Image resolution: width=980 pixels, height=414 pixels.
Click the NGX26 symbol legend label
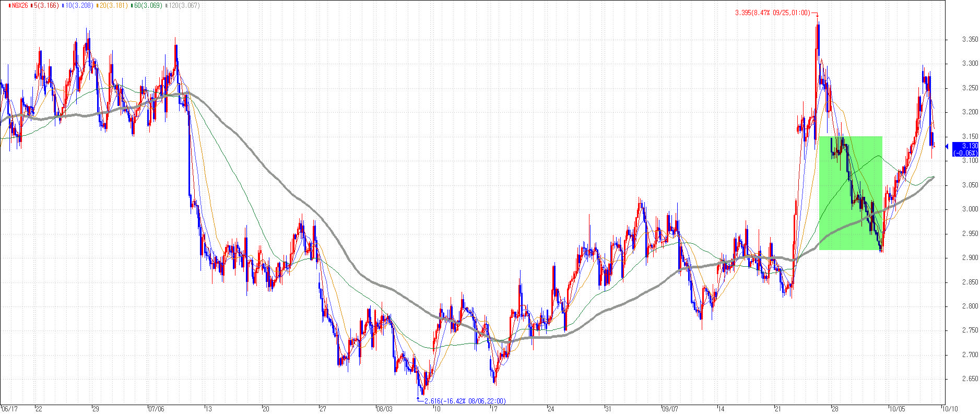[20, 6]
